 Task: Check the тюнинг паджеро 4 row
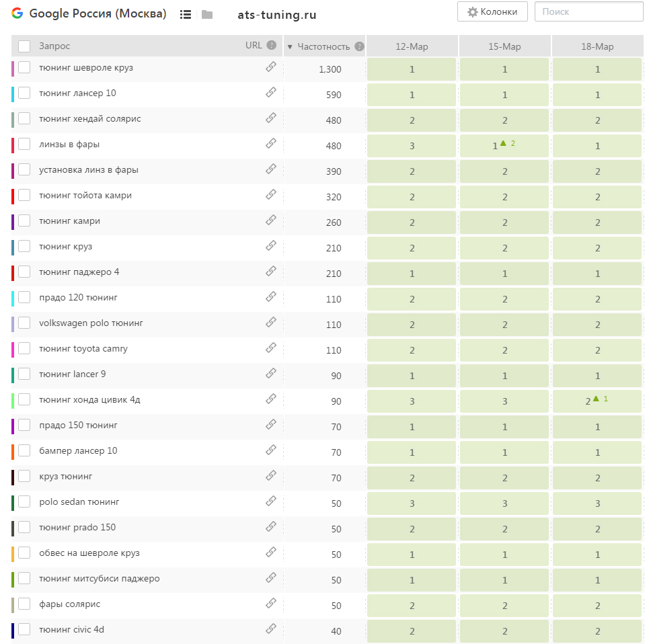pyautogui.click(x=24, y=272)
